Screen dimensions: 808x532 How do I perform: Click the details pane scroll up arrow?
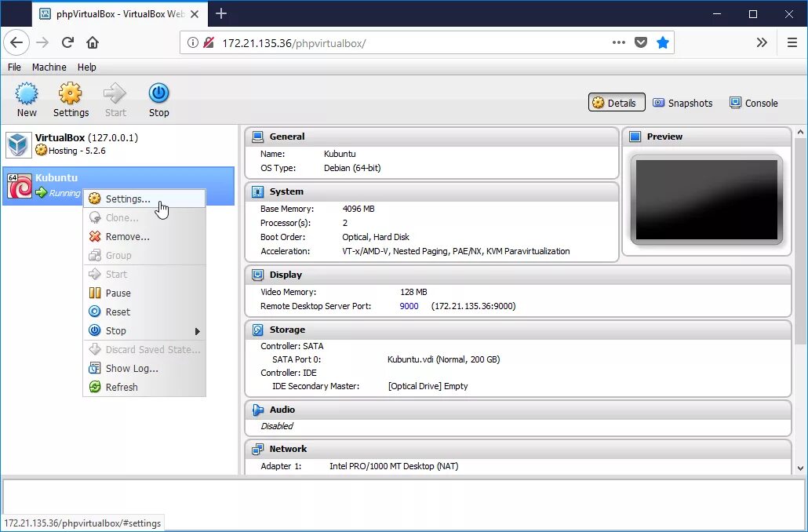pos(800,133)
